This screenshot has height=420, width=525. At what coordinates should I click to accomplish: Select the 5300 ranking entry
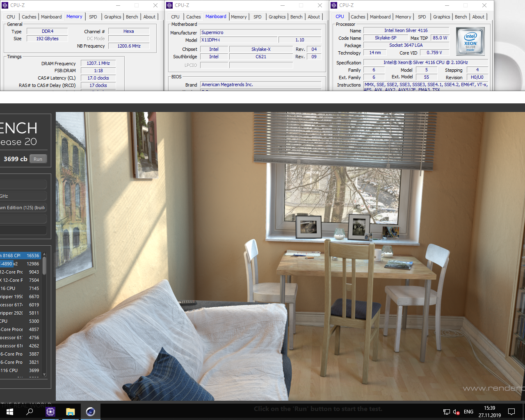(21, 321)
